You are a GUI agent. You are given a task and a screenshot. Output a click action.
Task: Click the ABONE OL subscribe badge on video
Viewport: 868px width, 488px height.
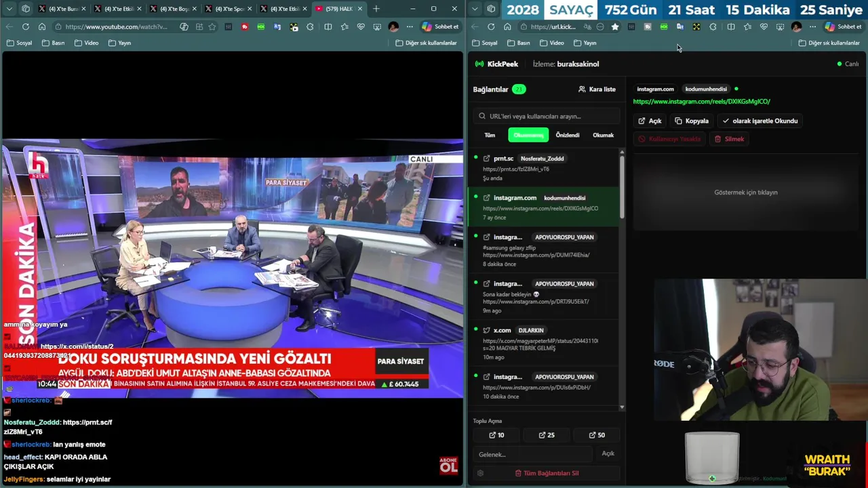[x=448, y=465]
